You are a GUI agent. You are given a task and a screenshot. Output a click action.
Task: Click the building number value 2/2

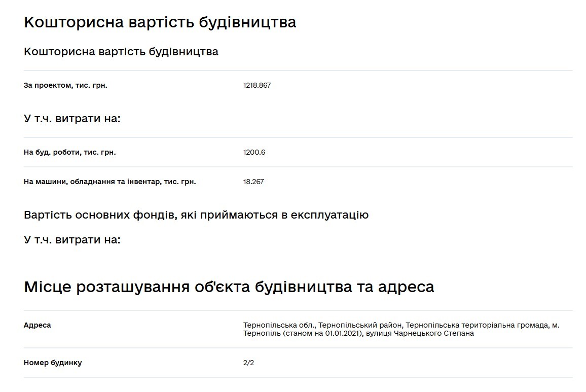(248, 363)
